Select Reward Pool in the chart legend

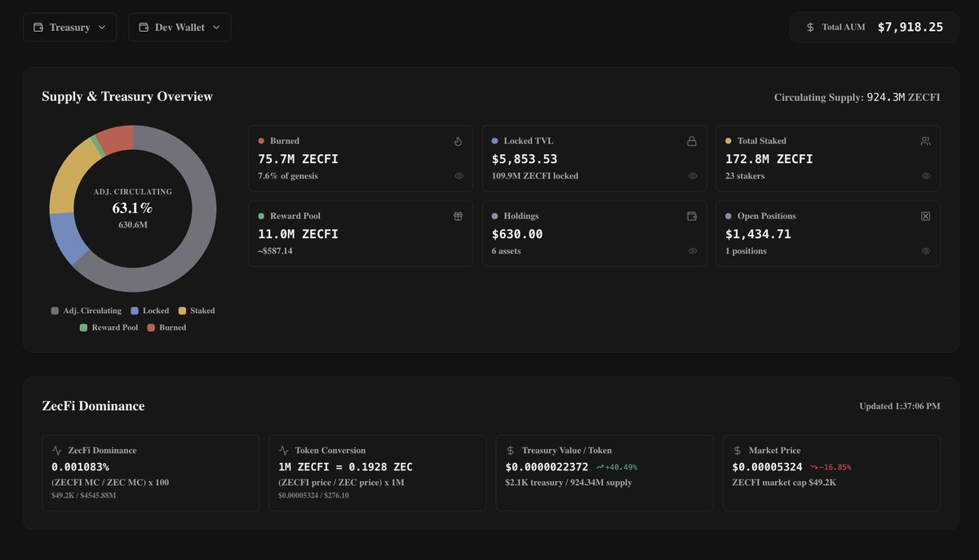point(109,328)
